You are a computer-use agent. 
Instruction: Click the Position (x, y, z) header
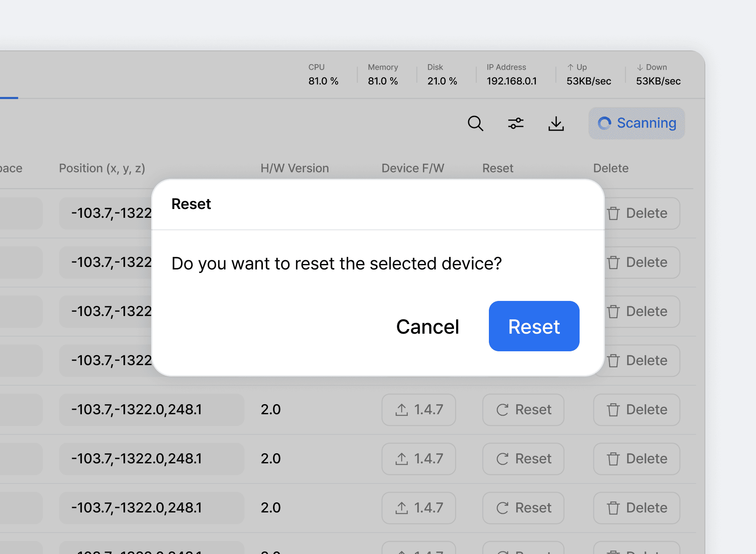pyautogui.click(x=102, y=168)
